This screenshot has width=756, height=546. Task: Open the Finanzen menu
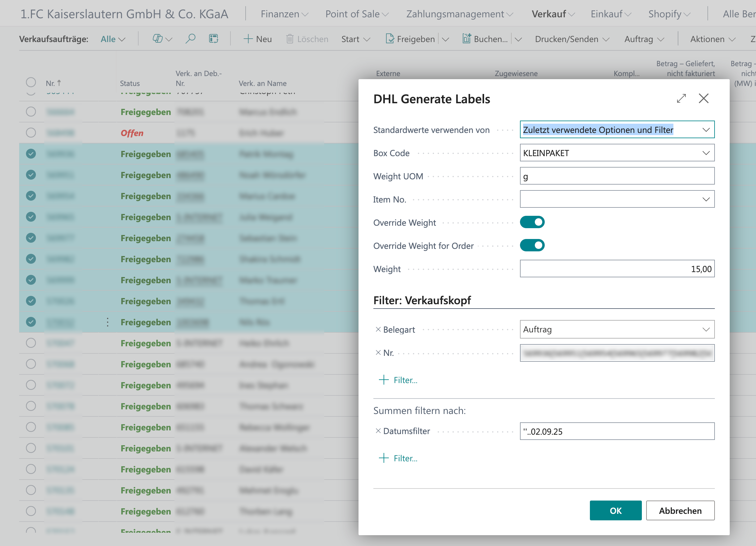tap(284, 14)
